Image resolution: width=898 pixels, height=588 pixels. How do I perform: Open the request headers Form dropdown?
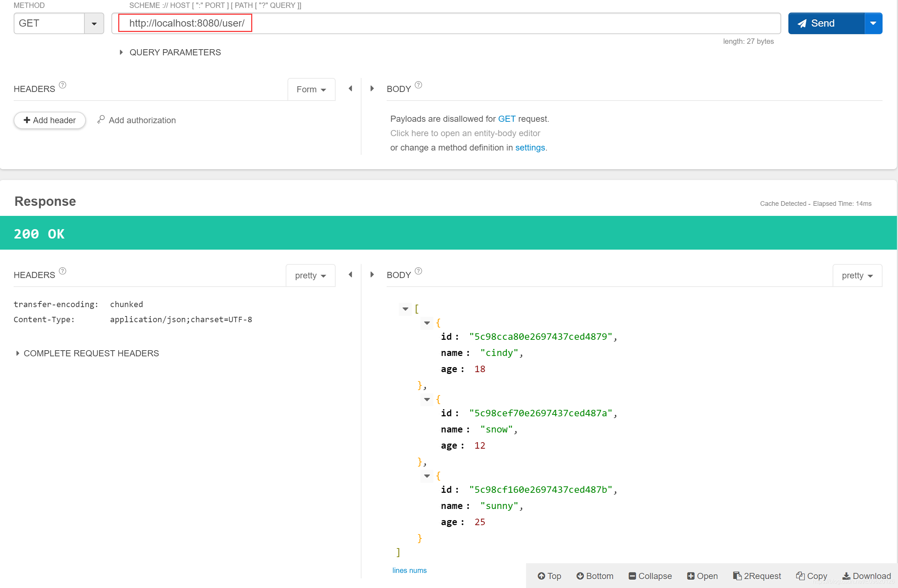tap(311, 89)
